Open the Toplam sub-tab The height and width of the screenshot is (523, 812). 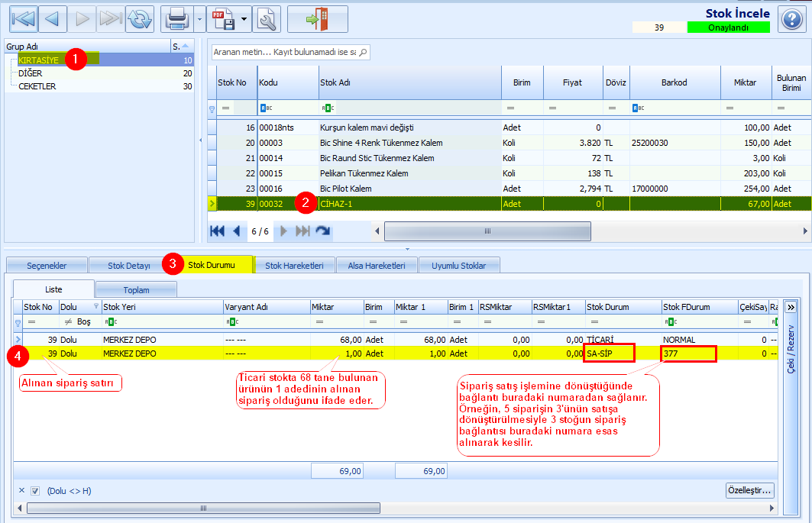pos(136,290)
